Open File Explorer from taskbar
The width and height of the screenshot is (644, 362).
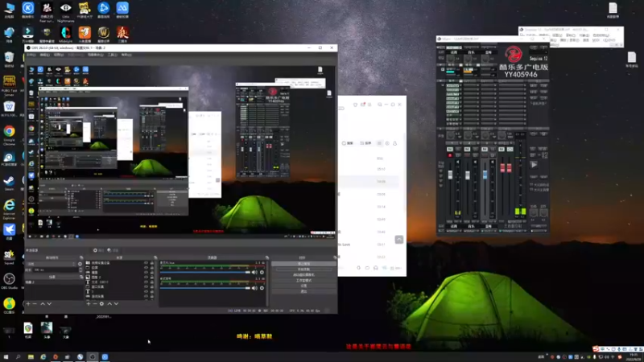pos(31,356)
